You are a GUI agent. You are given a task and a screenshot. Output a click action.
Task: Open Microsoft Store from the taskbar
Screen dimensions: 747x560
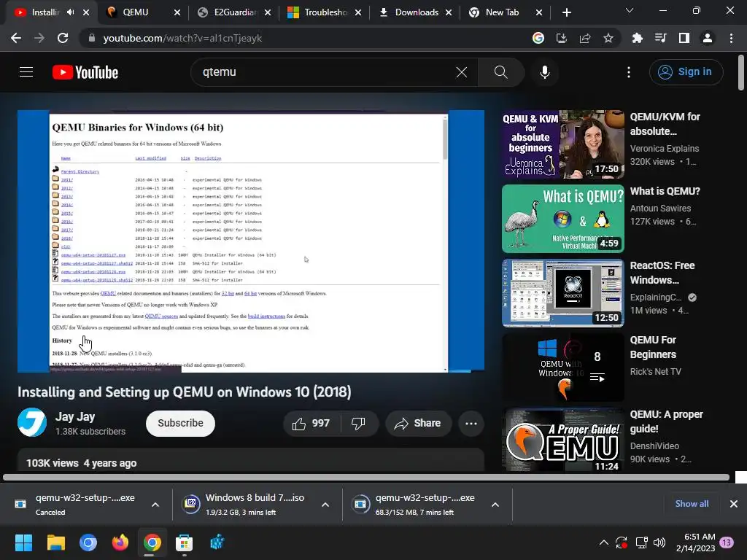click(x=184, y=542)
